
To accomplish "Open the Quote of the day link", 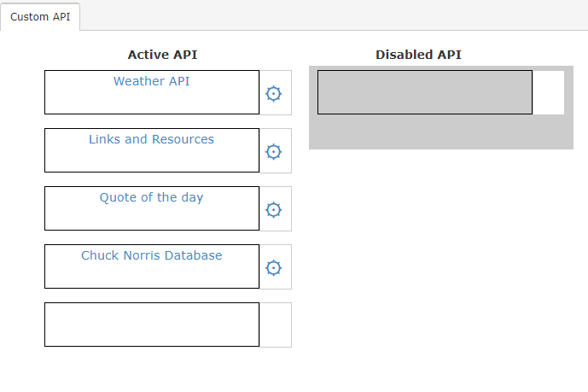I will [152, 197].
